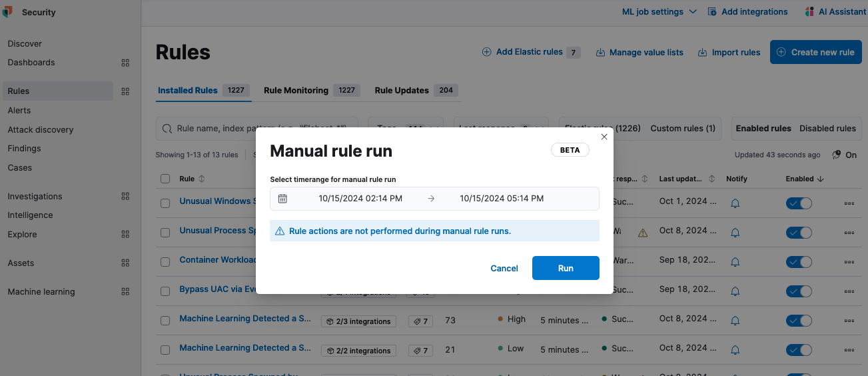Open Cases in the sidebar

point(20,168)
